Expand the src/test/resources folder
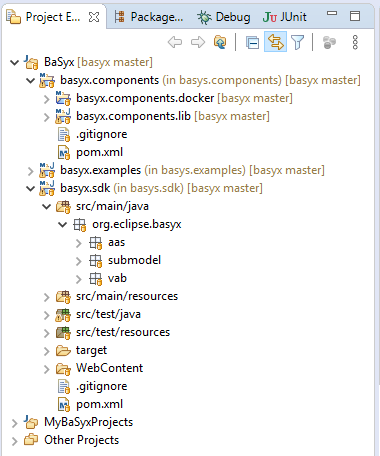The image size is (380, 456). point(46,333)
